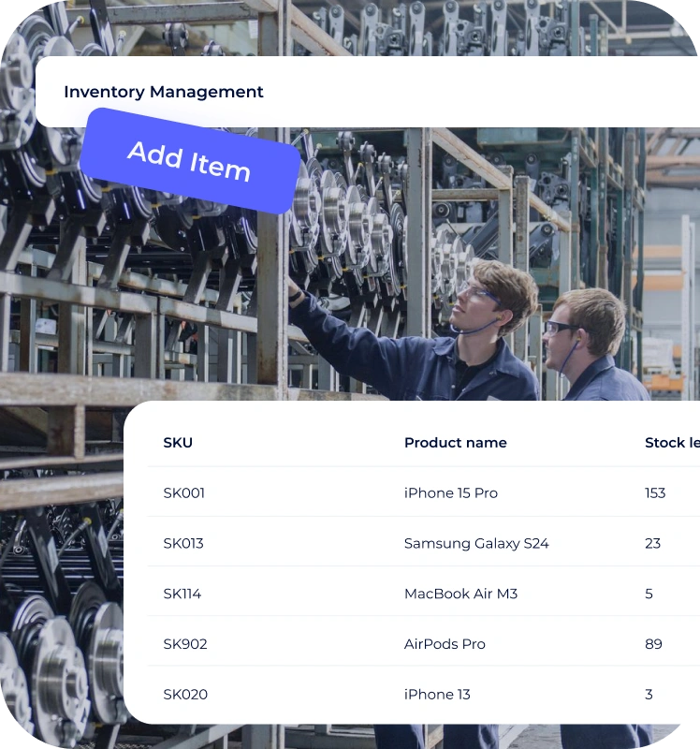Select SKU cell SK001
Screen dimensions: 700x749
[x=183, y=493]
